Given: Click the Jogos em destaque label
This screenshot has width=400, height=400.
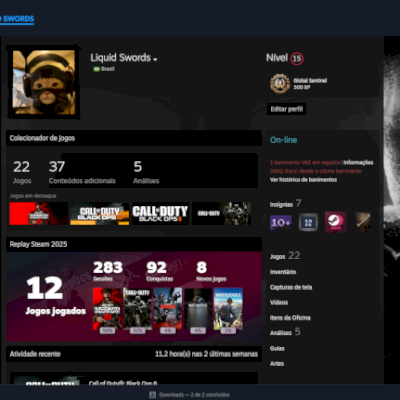Looking at the screenshot, I should coord(33,196).
